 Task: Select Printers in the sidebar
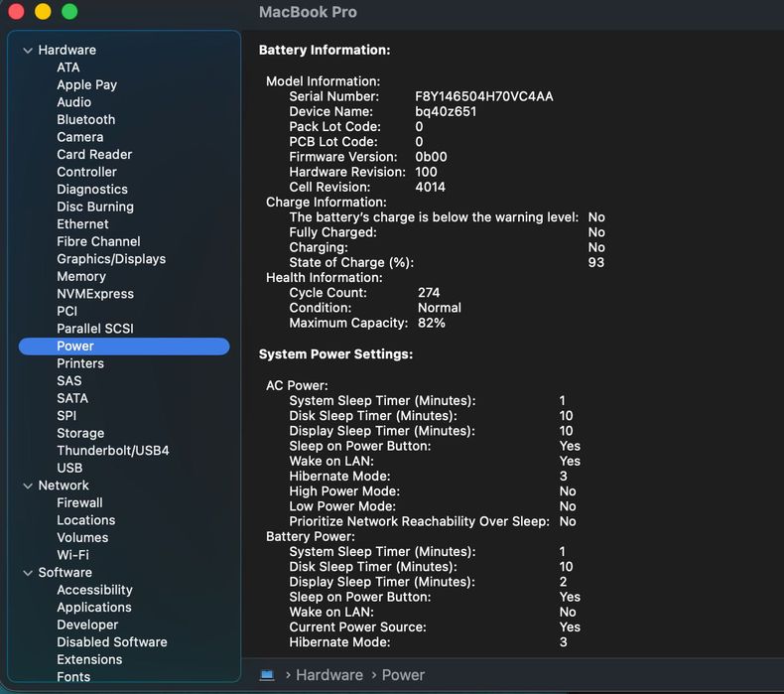[80, 363]
